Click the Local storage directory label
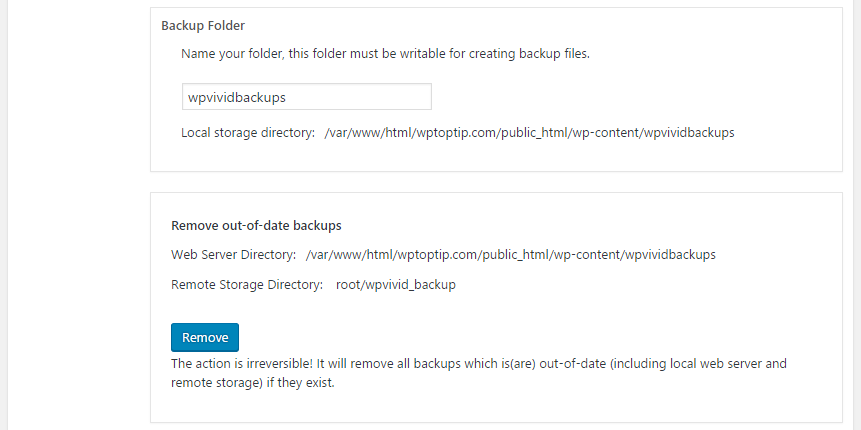 pyautogui.click(x=248, y=132)
